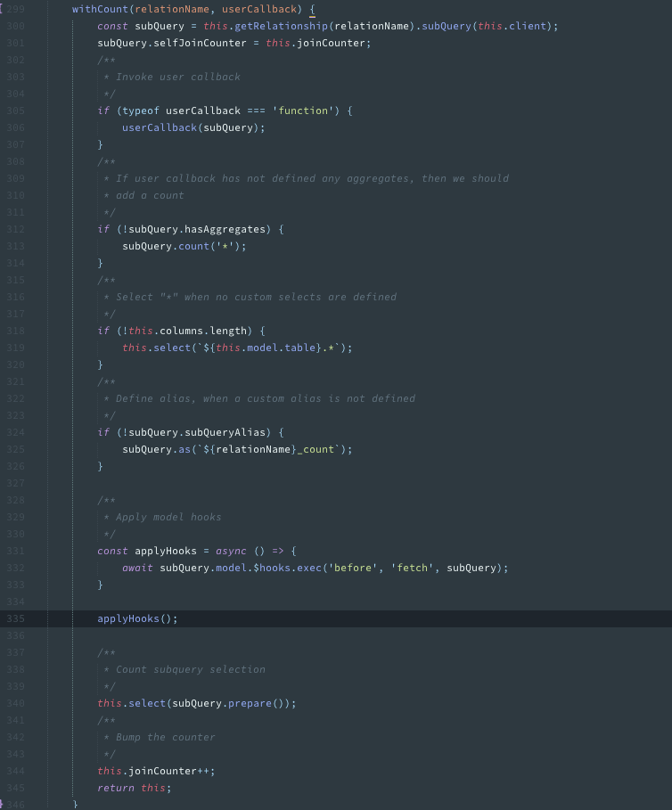The image size is (672, 810).
Task: Click $hooks on line 332
Action: (272, 568)
